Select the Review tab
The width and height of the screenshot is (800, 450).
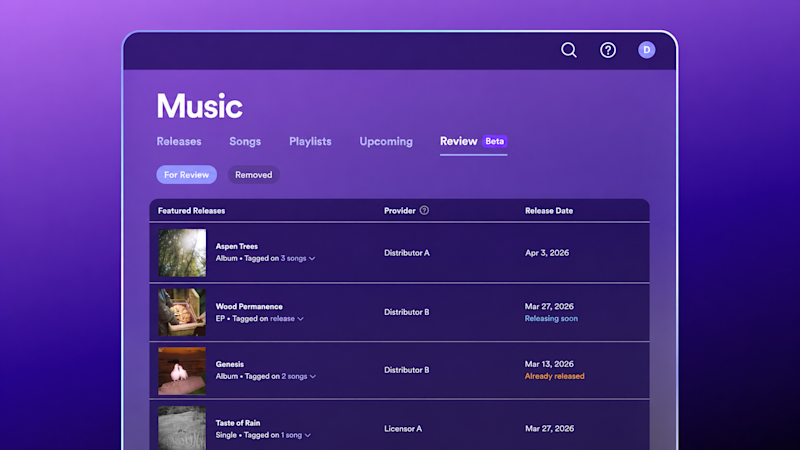[459, 141]
